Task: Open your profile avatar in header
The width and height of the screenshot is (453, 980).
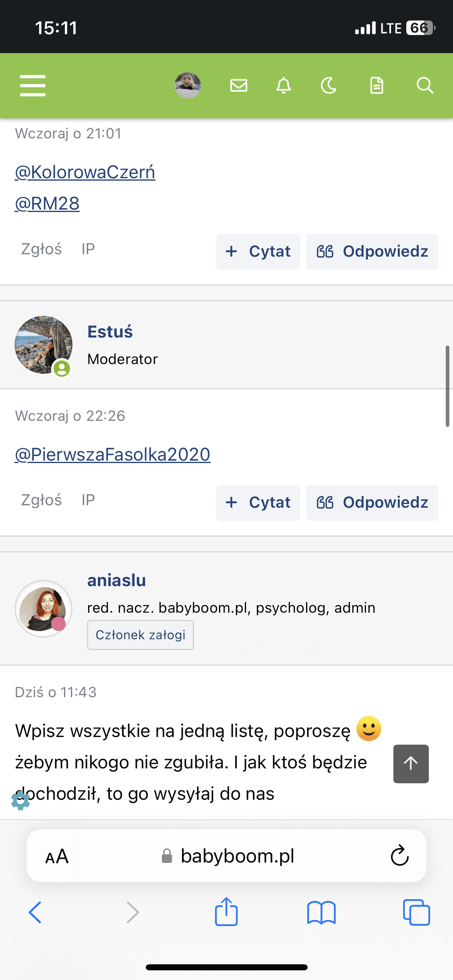Action: click(x=188, y=85)
